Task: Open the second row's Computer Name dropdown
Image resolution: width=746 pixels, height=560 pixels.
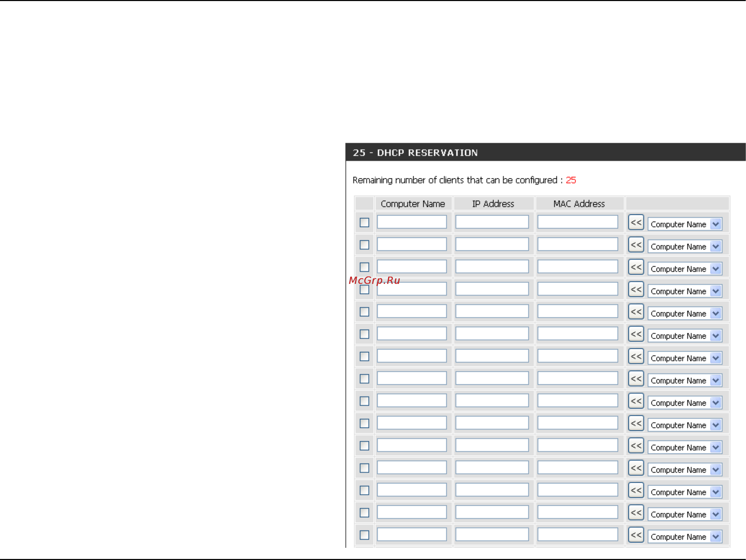Action: tap(685, 246)
